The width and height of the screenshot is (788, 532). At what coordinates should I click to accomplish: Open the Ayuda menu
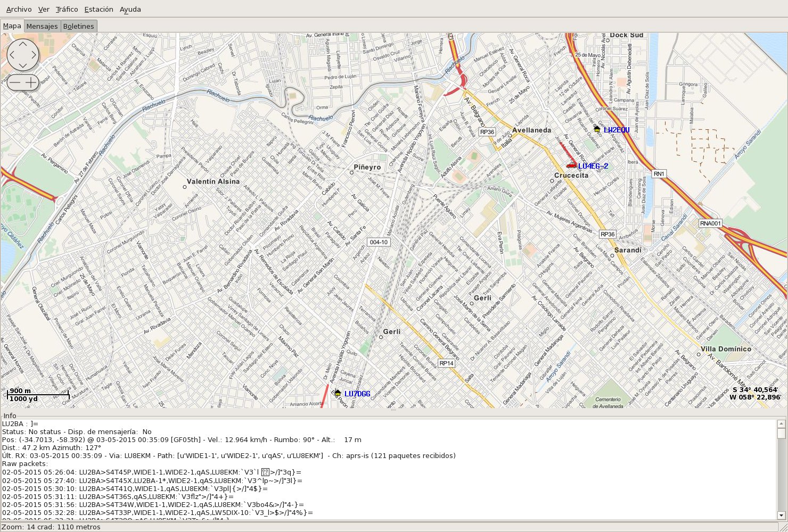pos(130,9)
